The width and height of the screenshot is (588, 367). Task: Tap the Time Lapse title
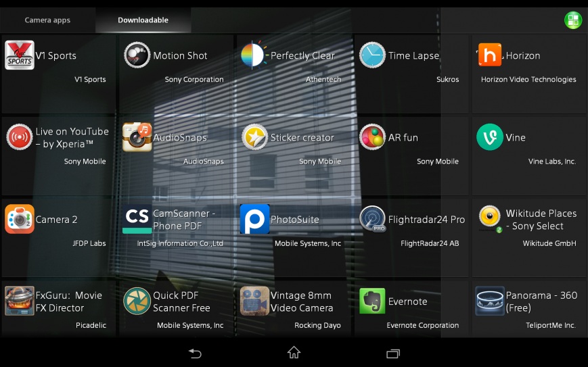pos(413,56)
